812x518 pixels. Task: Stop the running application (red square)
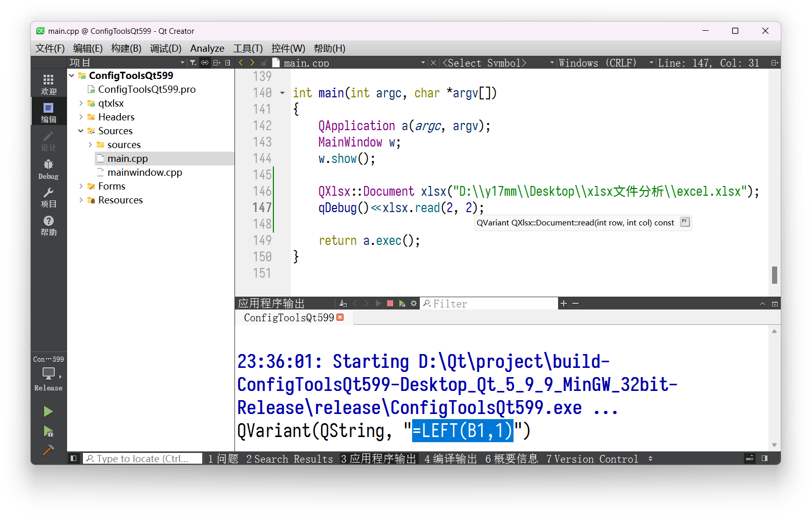tap(390, 303)
